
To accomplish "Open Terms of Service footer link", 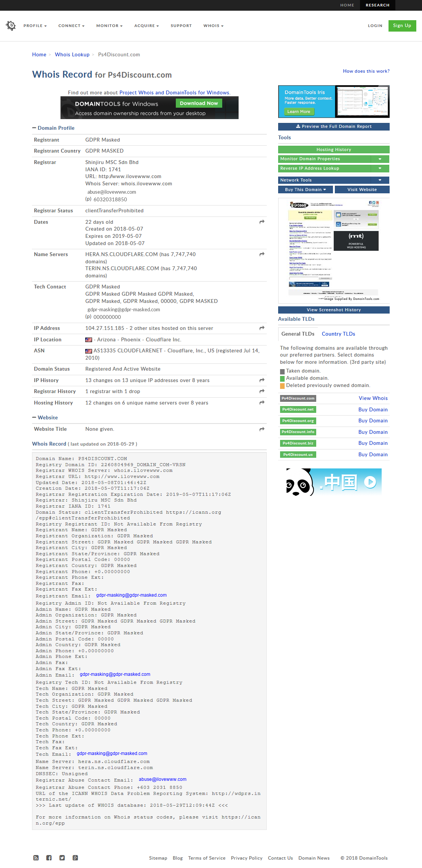I will (207, 858).
